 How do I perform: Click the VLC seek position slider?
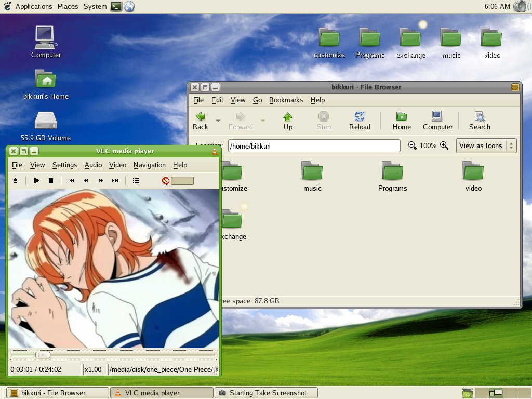click(x=113, y=355)
